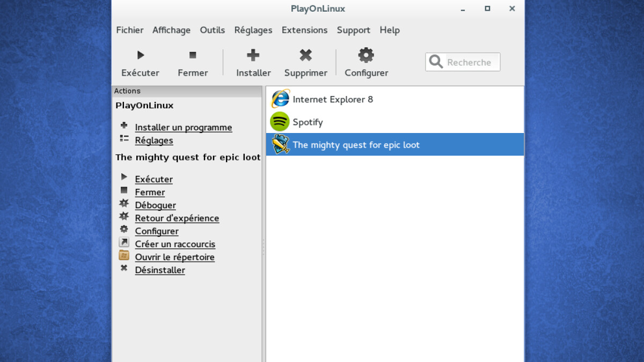The width and height of the screenshot is (644, 362).
Task: Click the mighty quest game icon
Action: coord(280,144)
